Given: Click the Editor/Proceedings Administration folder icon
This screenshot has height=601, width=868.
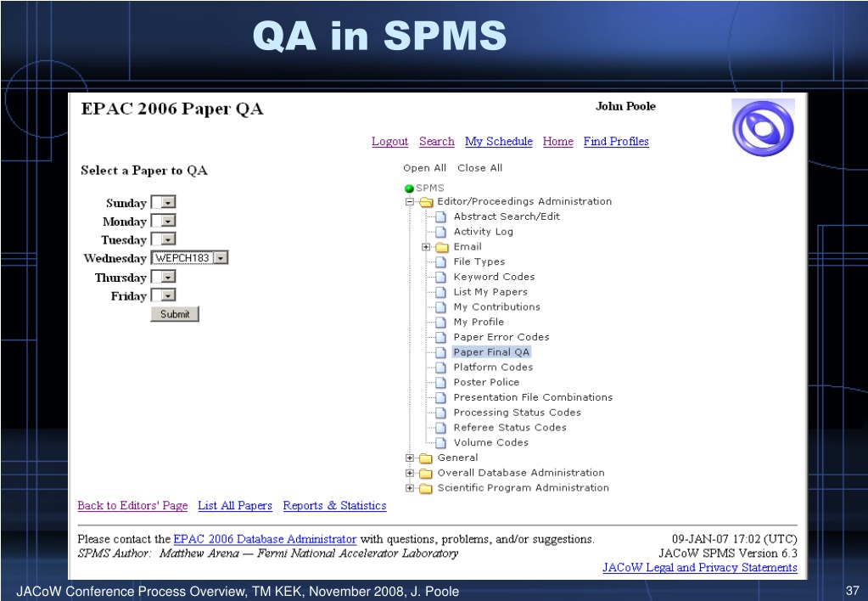Looking at the screenshot, I should (426, 202).
